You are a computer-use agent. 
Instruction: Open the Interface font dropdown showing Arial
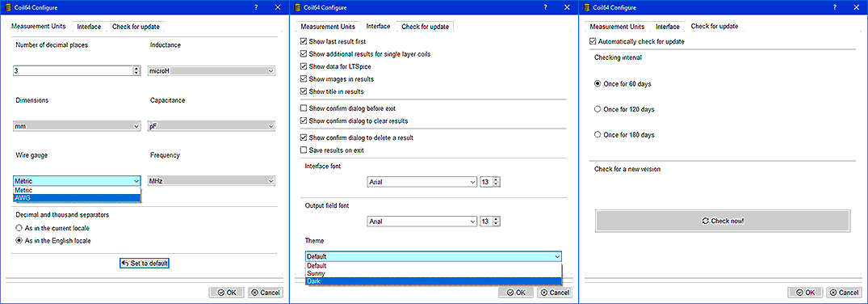pyautogui.click(x=421, y=182)
